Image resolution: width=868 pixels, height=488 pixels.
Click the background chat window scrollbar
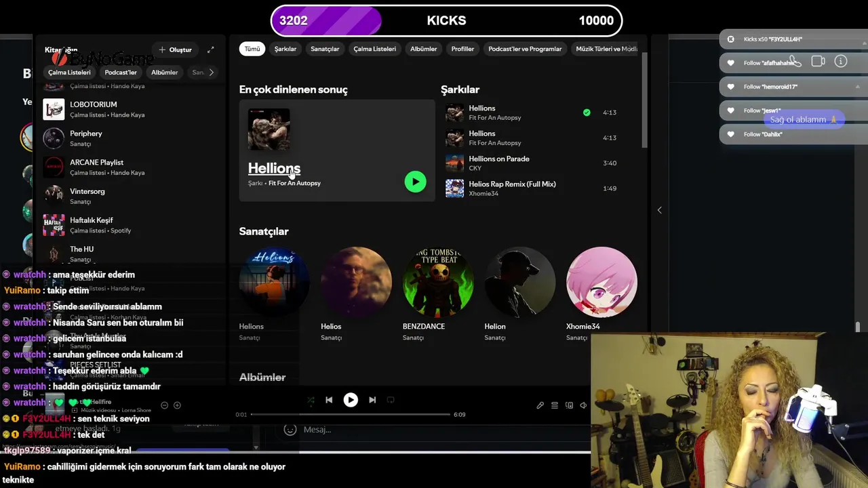click(x=858, y=327)
